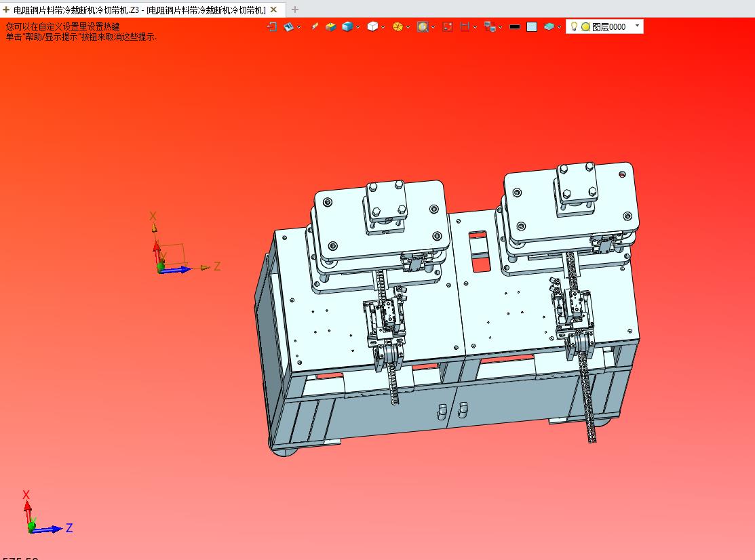
Task: Click the teal flat plane icon
Action: pos(549,27)
